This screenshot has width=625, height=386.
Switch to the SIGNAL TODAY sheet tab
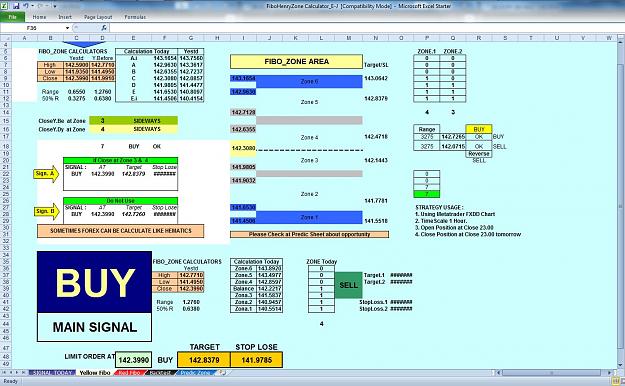pos(52,372)
